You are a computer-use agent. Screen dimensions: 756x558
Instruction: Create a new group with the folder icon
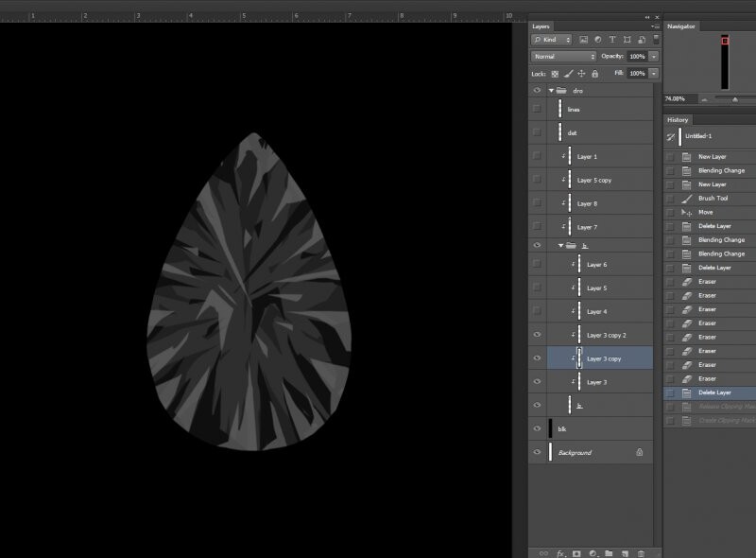click(609, 552)
